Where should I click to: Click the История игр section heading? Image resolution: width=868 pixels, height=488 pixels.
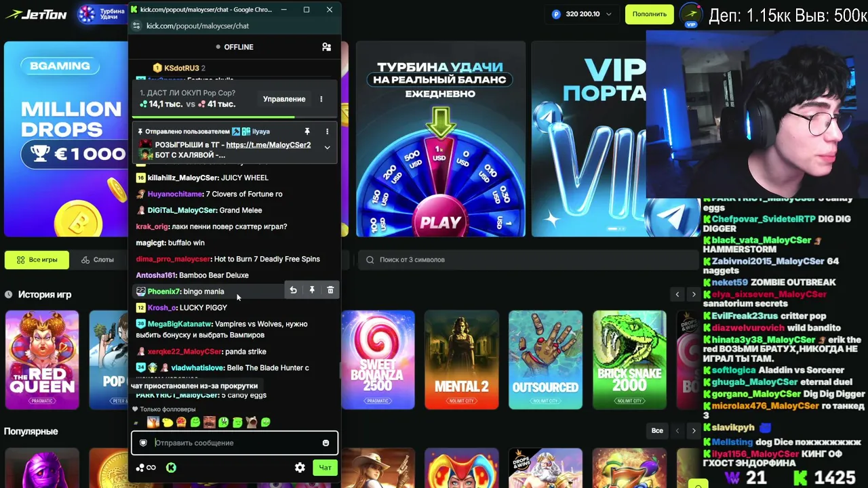pos(45,294)
